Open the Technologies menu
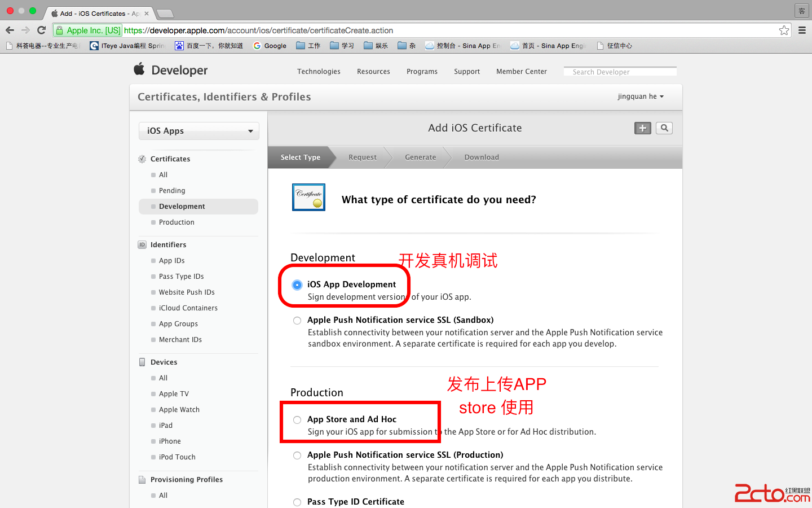The height and width of the screenshot is (508, 812). tap(319, 72)
